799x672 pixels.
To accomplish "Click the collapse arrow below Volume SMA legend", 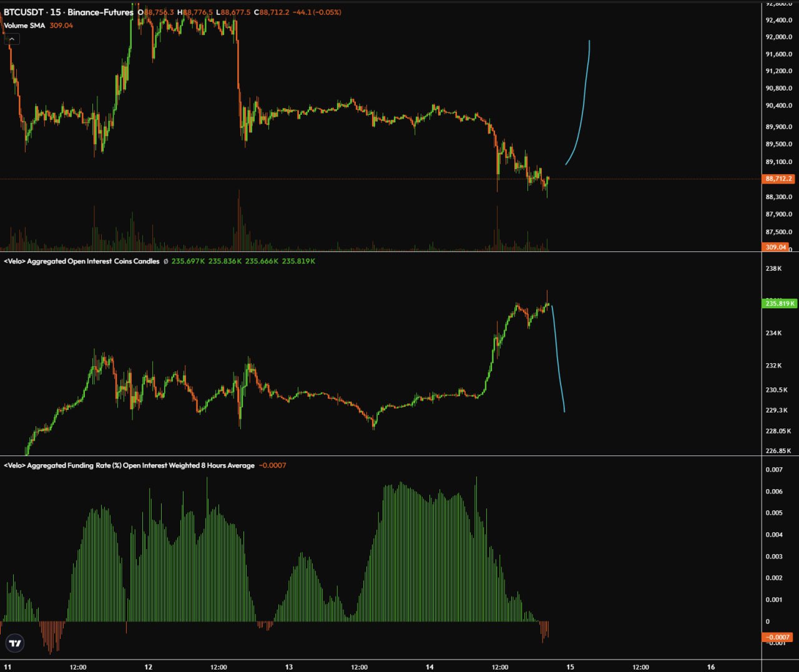I will pyautogui.click(x=11, y=38).
